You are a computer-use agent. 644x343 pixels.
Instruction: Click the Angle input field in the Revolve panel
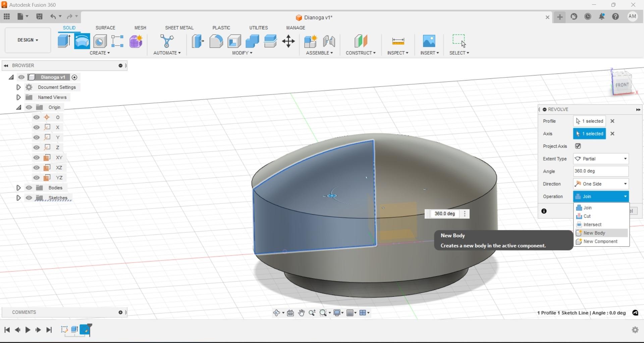coord(600,171)
